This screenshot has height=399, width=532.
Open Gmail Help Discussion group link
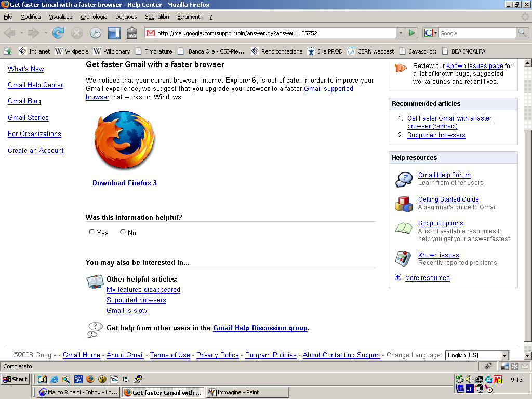(260, 328)
